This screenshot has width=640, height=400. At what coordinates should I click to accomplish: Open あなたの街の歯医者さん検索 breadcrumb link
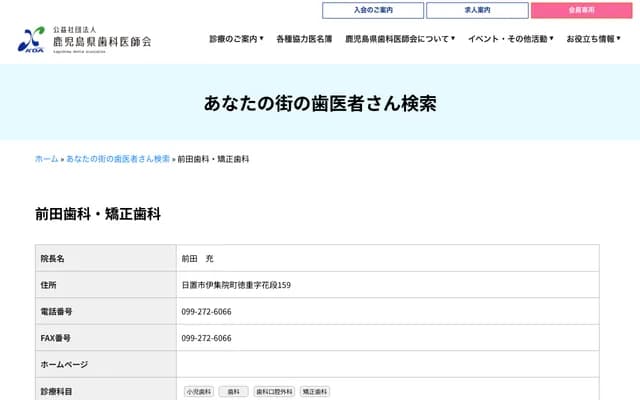pos(118,159)
